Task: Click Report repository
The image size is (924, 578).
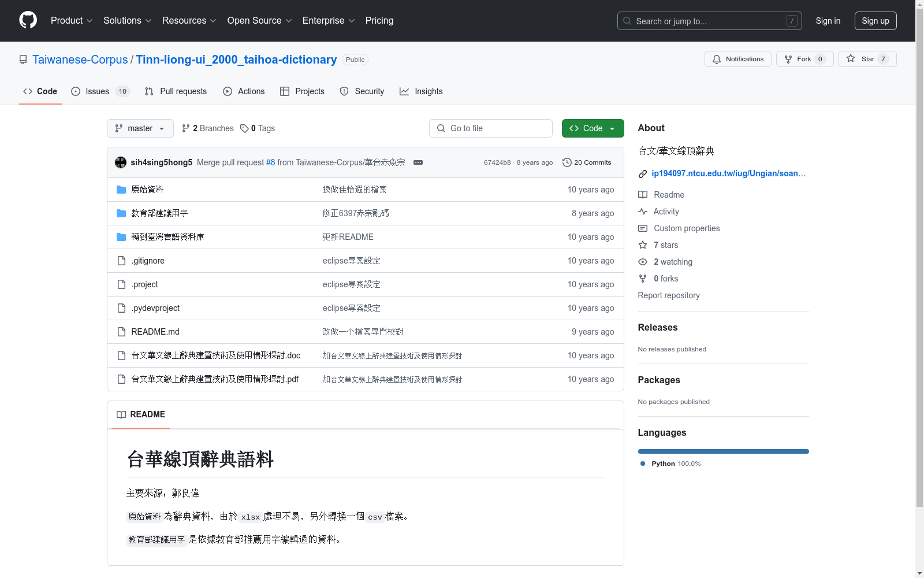Action: 669,295
